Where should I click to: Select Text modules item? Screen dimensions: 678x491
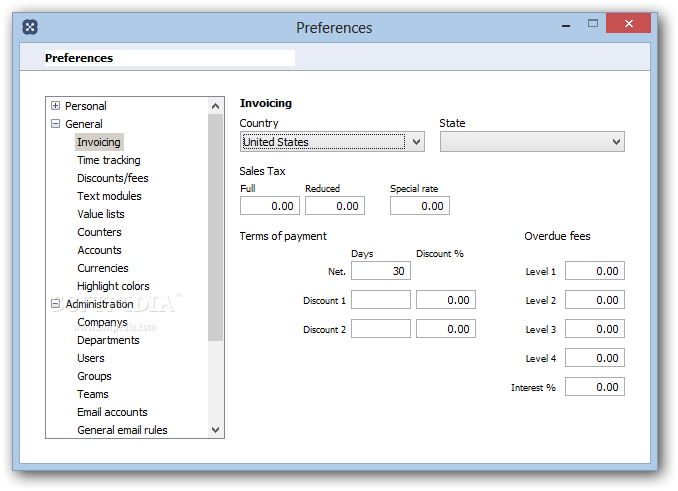(109, 196)
